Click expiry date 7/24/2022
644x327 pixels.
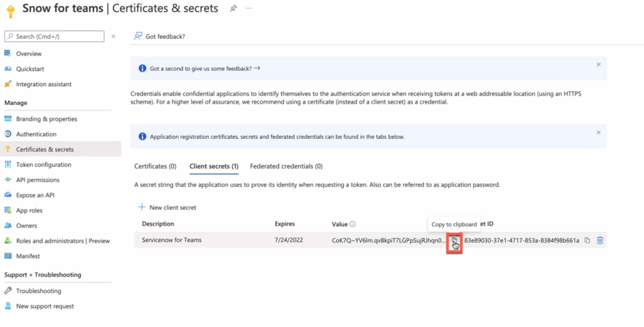[289, 240]
